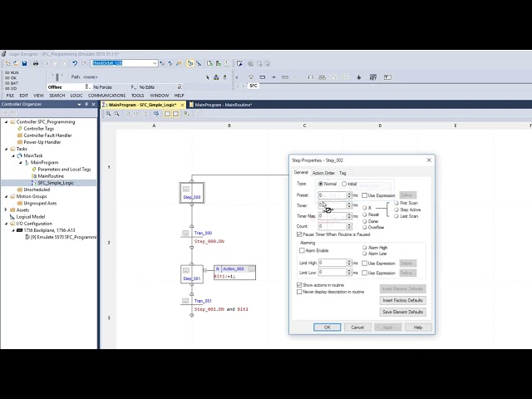Click the Print icon in the toolbar
This screenshot has width=532, height=399.
pyautogui.click(x=36, y=63)
